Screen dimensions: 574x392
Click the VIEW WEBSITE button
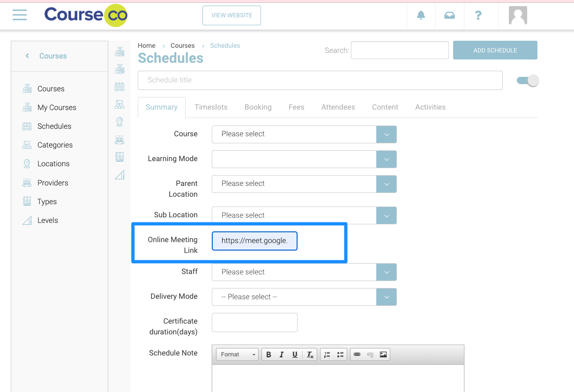[x=231, y=15]
